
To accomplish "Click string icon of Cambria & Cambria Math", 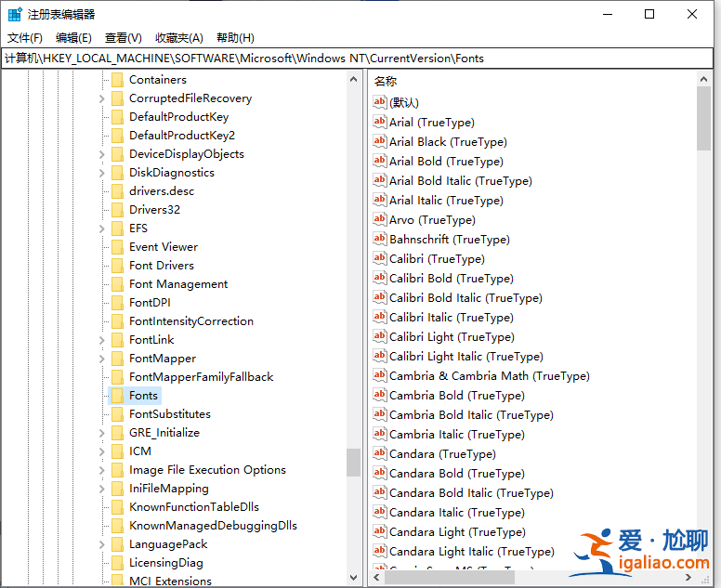I will (x=379, y=374).
